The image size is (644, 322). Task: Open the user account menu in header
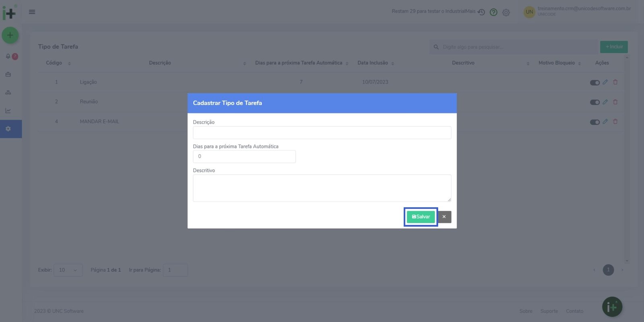click(578, 11)
